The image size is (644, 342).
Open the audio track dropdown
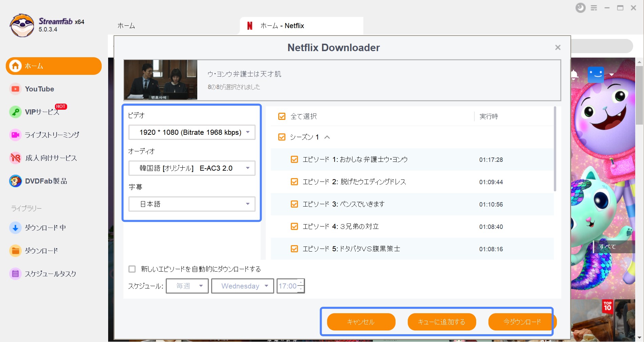(x=192, y=168)
